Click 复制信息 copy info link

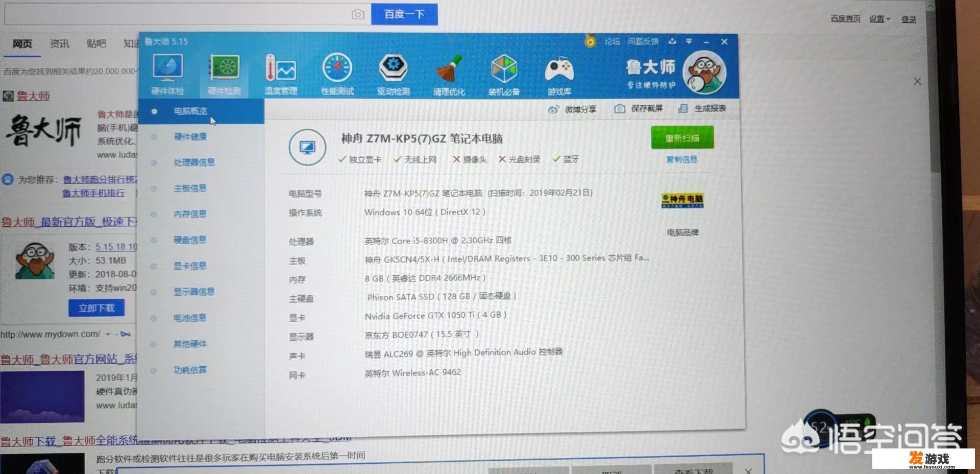click(x=681, y=159)
